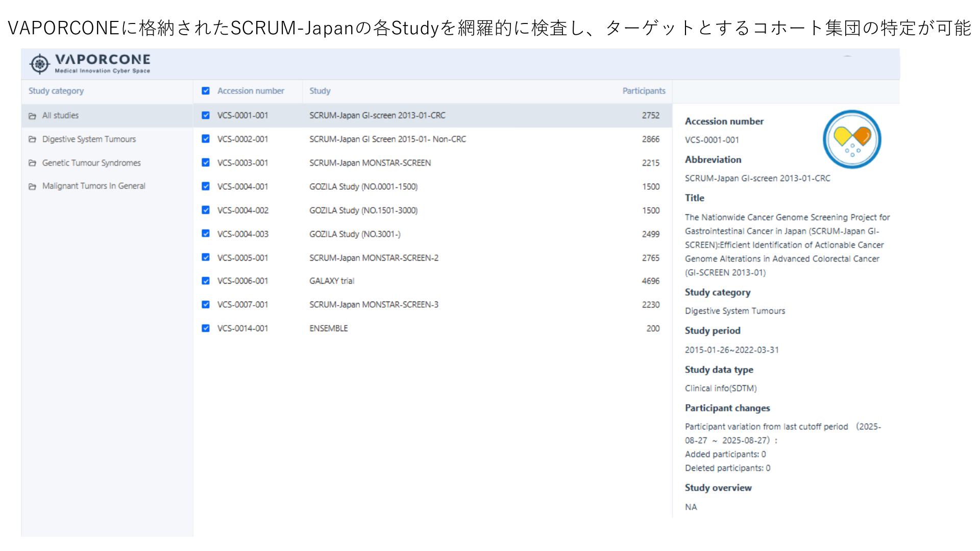
Task: Uncheck the VCS-0003-001 row checkbox
Action: point(206,162)
